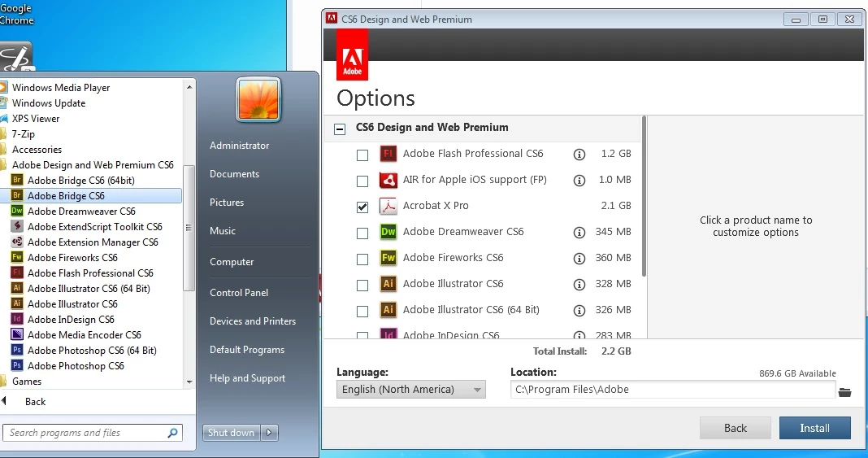Enable Adobe Flash Professional CS6 checkbox

click(x=362, y=155)
